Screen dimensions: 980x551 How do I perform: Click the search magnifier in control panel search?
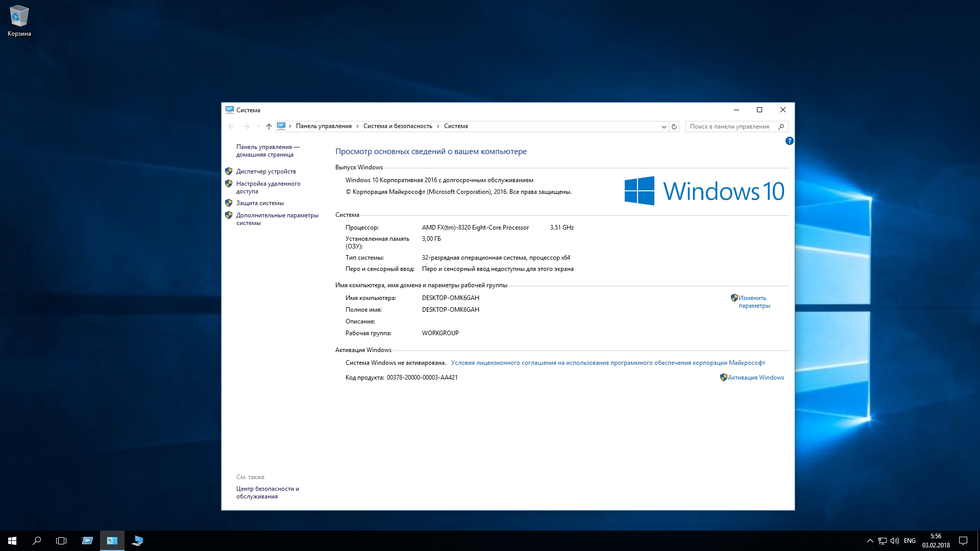coord(781,127)
